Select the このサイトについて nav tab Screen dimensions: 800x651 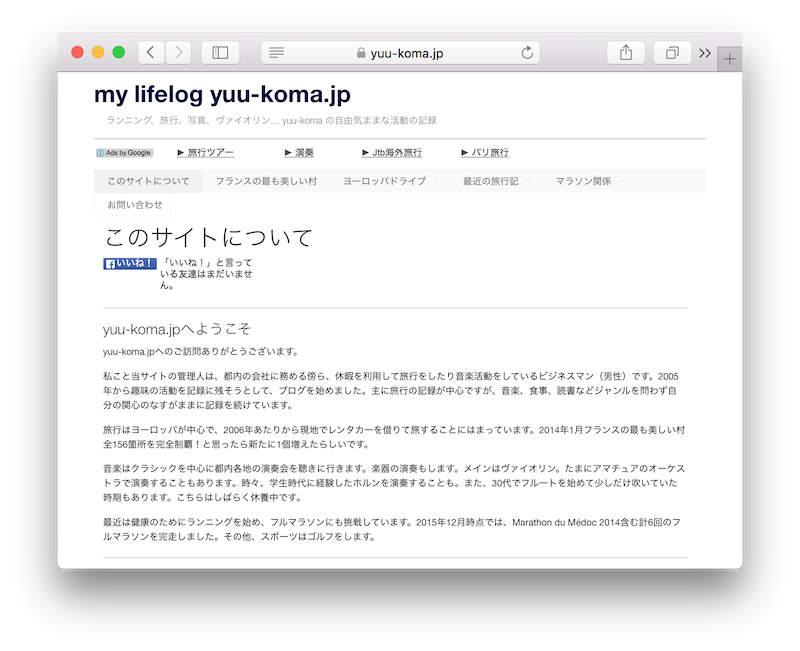(148, 181)
